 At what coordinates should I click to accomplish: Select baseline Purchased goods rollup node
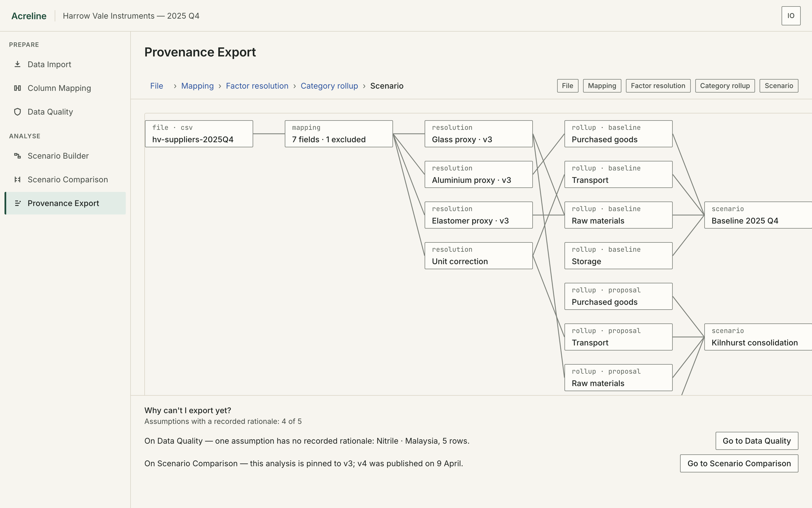(618, 134)
